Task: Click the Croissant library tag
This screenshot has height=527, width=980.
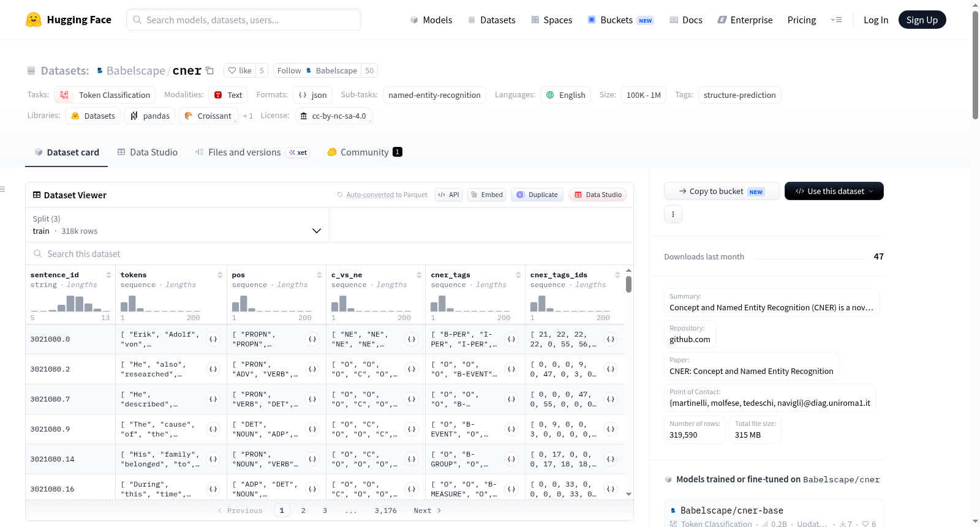Action: [x=208, y=116]
